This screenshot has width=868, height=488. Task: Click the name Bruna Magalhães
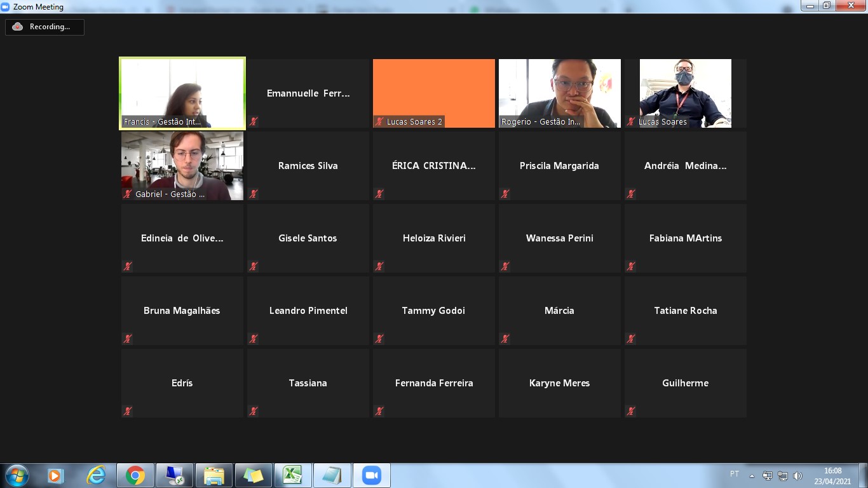pyautogui.click(x=182, y=311)
